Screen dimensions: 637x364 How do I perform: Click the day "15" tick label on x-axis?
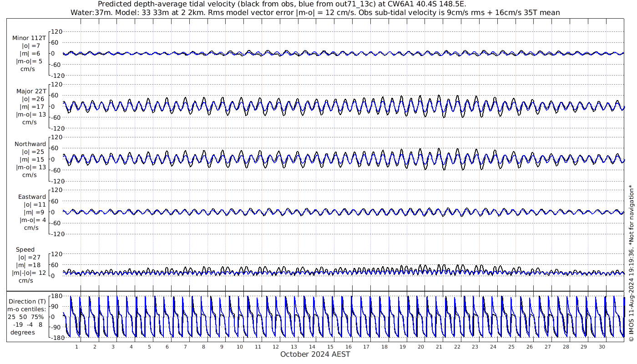(330, 347)
